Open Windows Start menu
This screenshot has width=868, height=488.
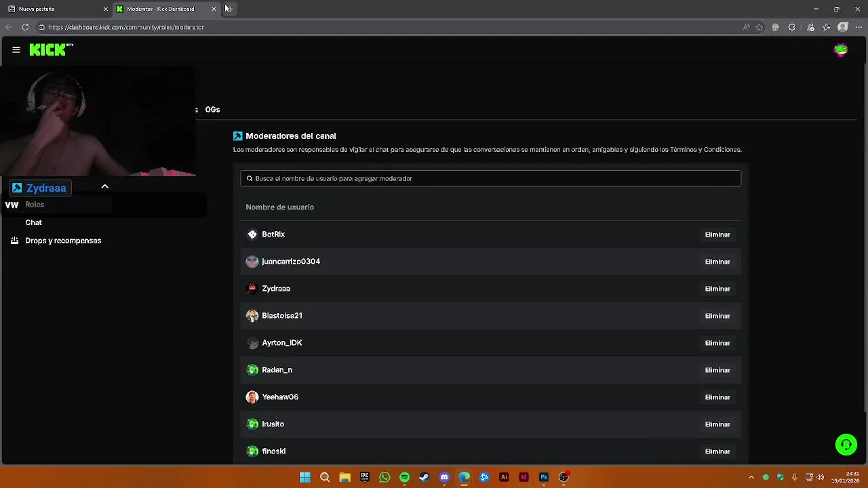tap(305, 477)
